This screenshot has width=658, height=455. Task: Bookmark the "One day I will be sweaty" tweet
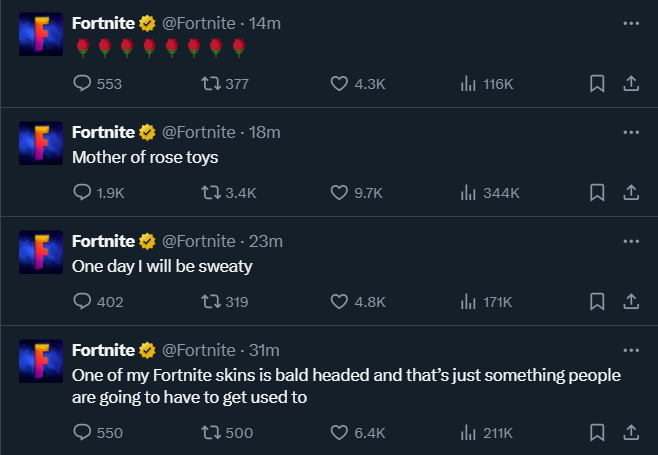(x=597, y=302)
